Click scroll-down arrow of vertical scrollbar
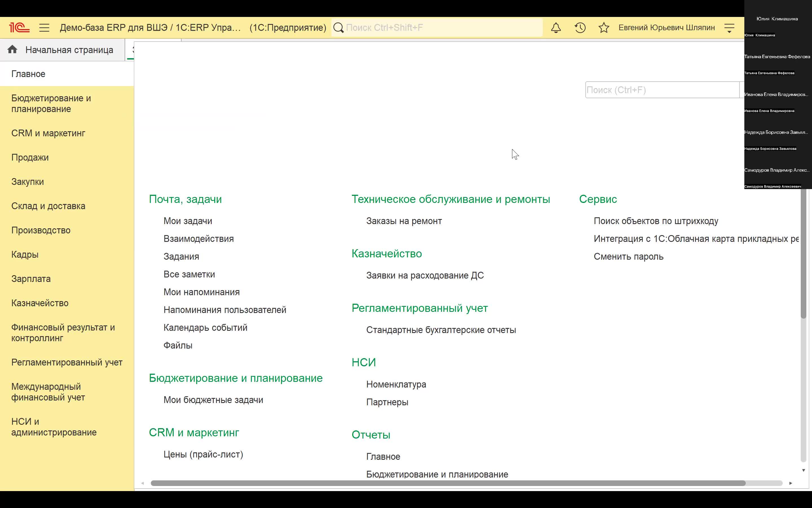This screenshot has width=812, height=508. coord(803,470)
